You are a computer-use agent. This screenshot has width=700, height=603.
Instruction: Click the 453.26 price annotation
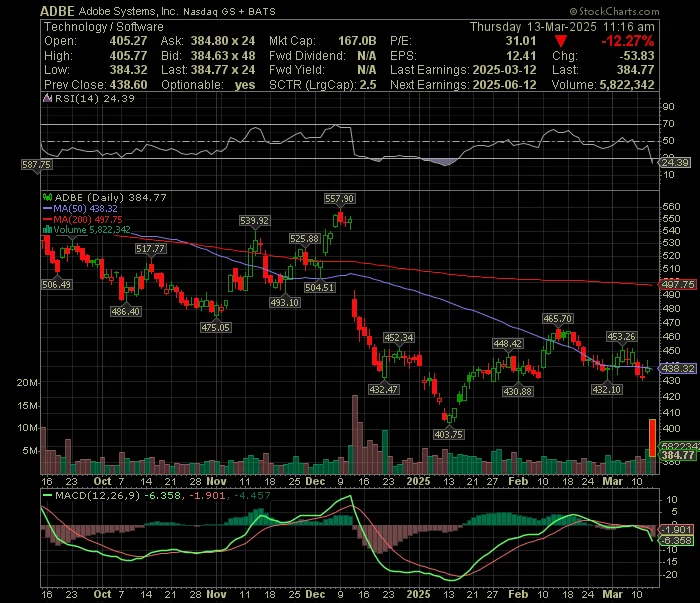621,336
